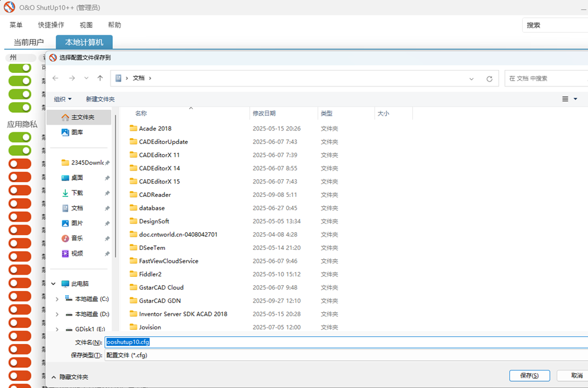This screenshot has width=588, height=388.
Task: Open the 组织 dropdown menu
Action: click(62, 99)
